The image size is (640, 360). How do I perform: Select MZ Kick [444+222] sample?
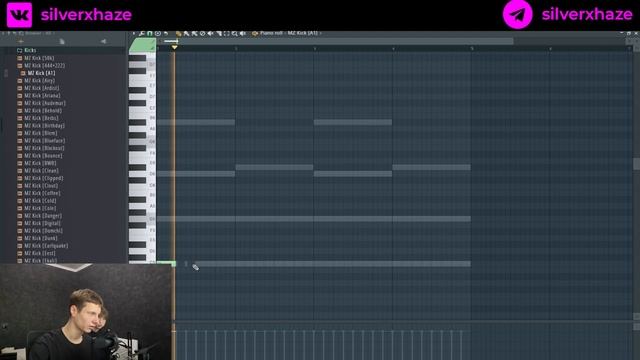(x=41, y=65)
